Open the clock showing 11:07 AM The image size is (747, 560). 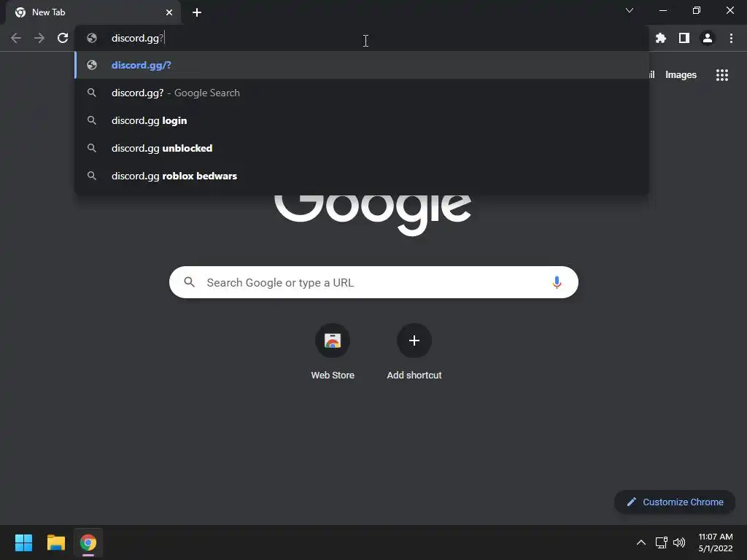pos(716,542)
